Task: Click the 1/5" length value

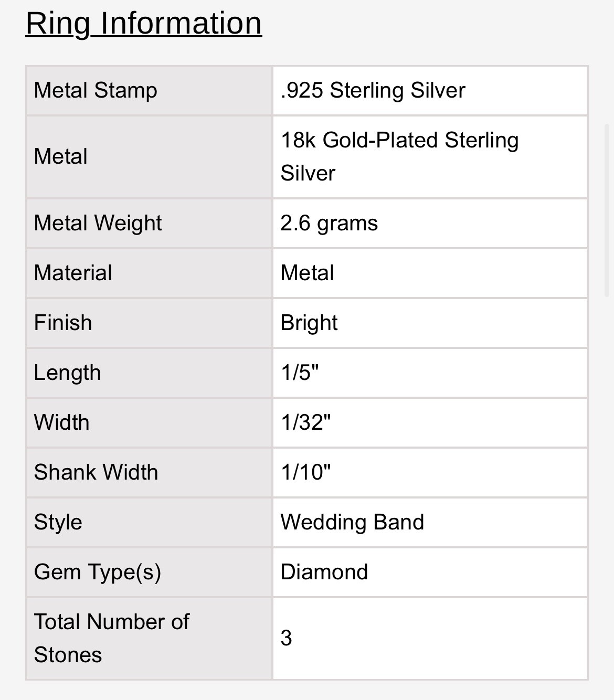Action: coord(300,373)
